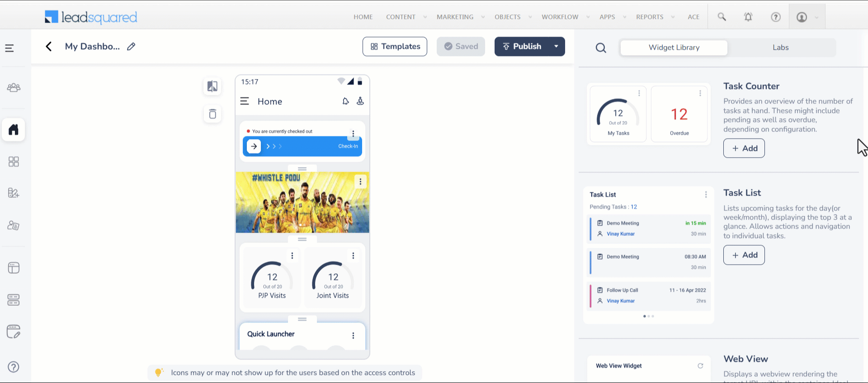868x383 pixels.
Task: Expand the APPS menu
Action: pyautogui.click(x=613, y=17)
